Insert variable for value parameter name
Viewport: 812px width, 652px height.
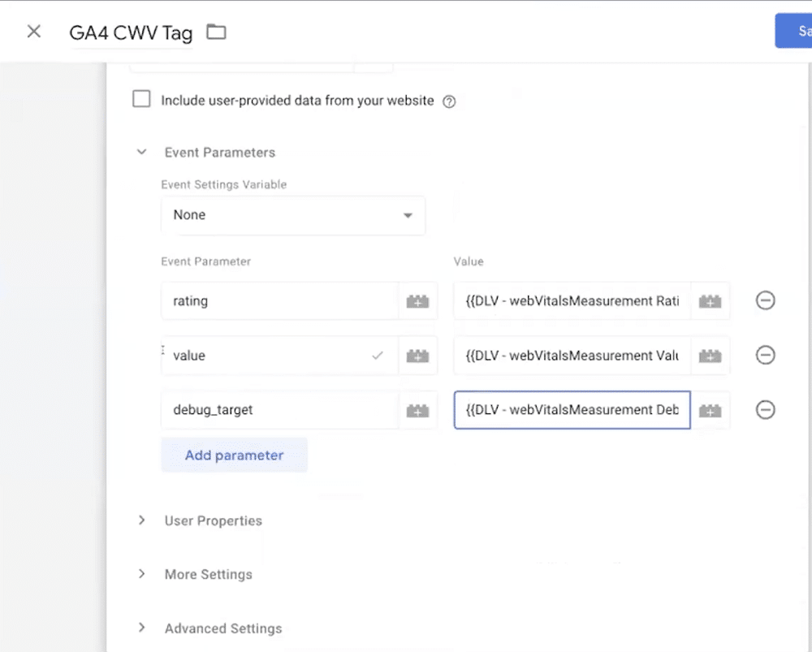coord(417,356)
